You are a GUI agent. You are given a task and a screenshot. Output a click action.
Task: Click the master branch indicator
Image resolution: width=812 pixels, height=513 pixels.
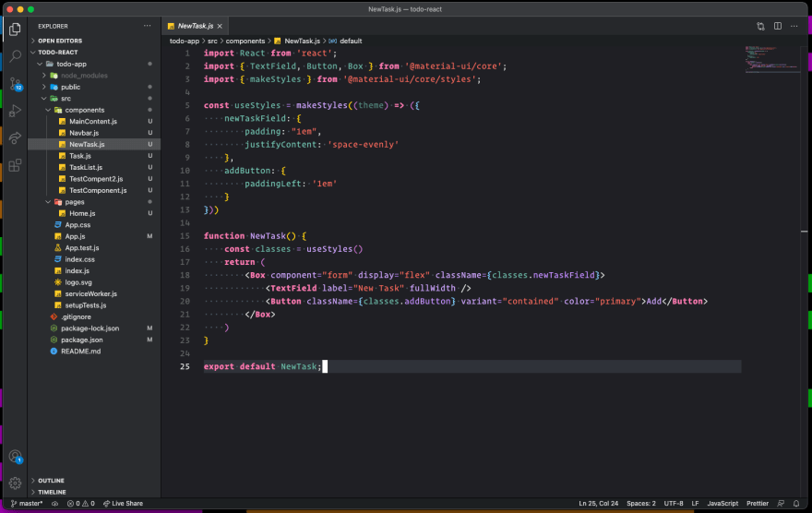pyautogui.click(x=27, y=503)
